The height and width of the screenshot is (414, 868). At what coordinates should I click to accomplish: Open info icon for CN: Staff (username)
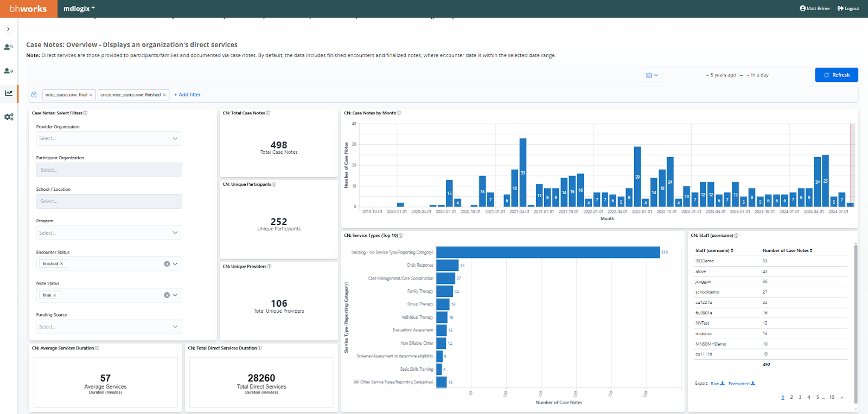736,236
